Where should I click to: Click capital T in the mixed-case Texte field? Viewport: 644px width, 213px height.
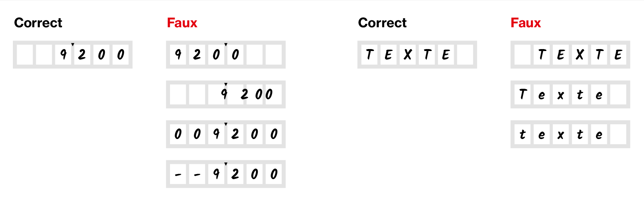(x=523, y=94)
